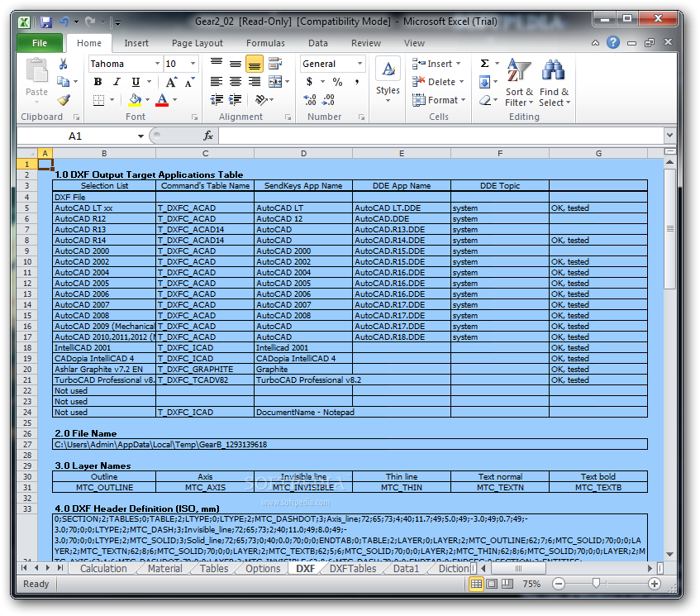Click the Fill down arrow icon
700x616 pixels.
[x=485, y=82]
